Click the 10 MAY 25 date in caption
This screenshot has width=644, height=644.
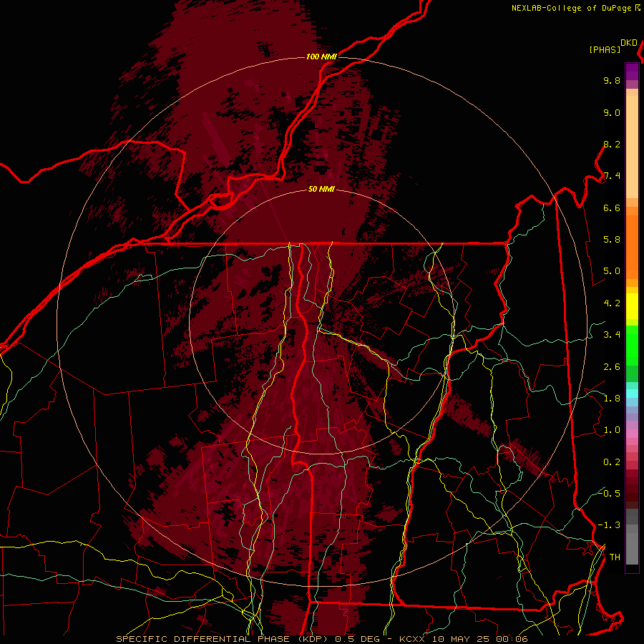click(x=460, y=639)
